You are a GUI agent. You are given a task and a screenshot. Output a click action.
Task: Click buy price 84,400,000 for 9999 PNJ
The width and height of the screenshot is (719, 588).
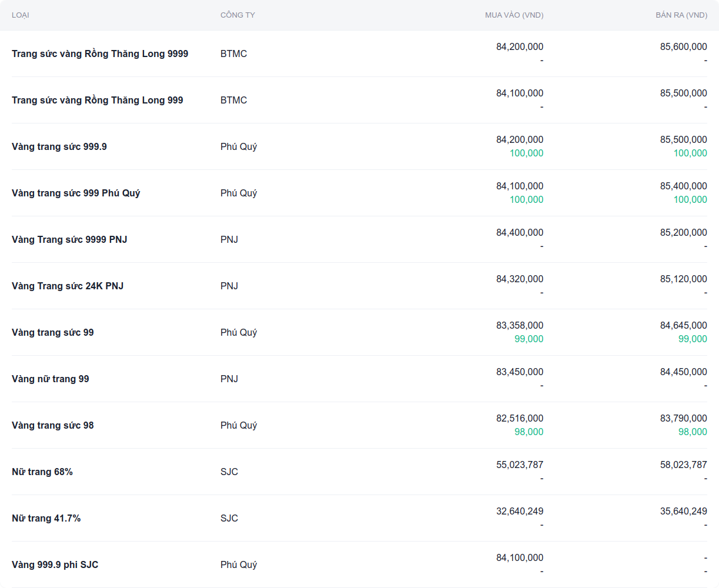point(520,232)
